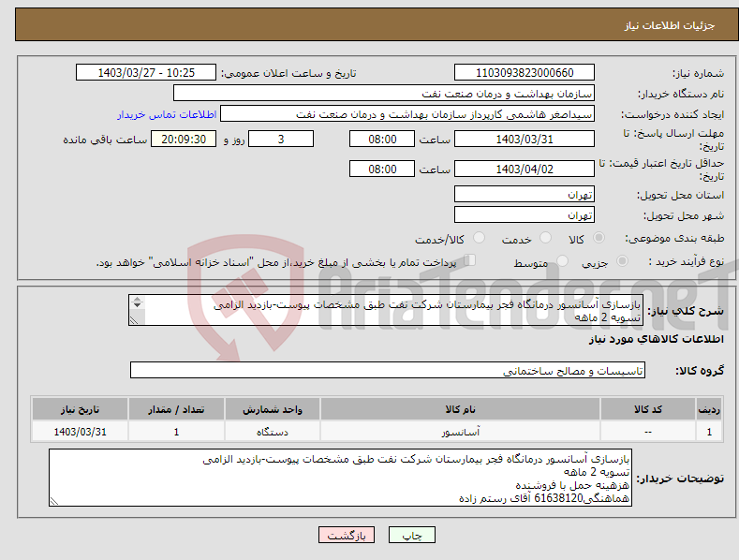Select the جزیی purchase type radio
The image size is (739, 560).
[x=623, y=260]
